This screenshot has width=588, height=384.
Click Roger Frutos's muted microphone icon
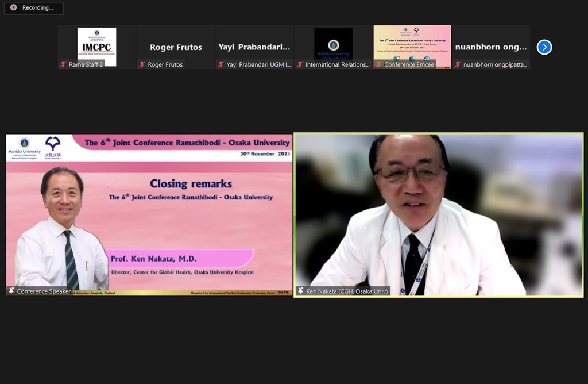click(142, 64)
